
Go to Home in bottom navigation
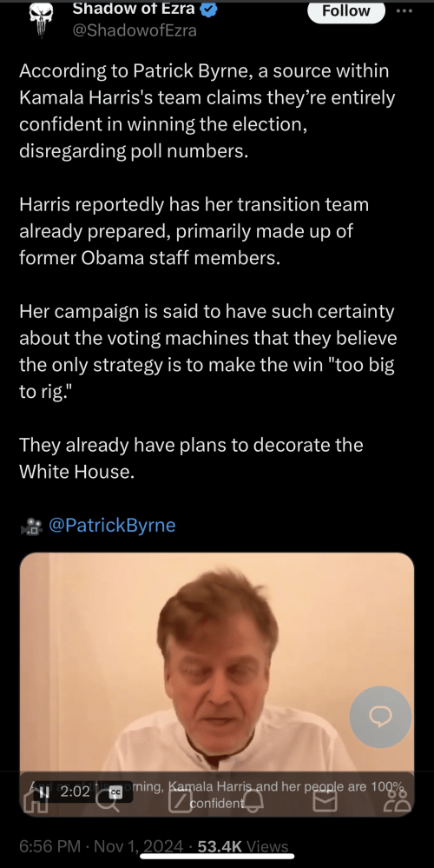tap(34, 799)
